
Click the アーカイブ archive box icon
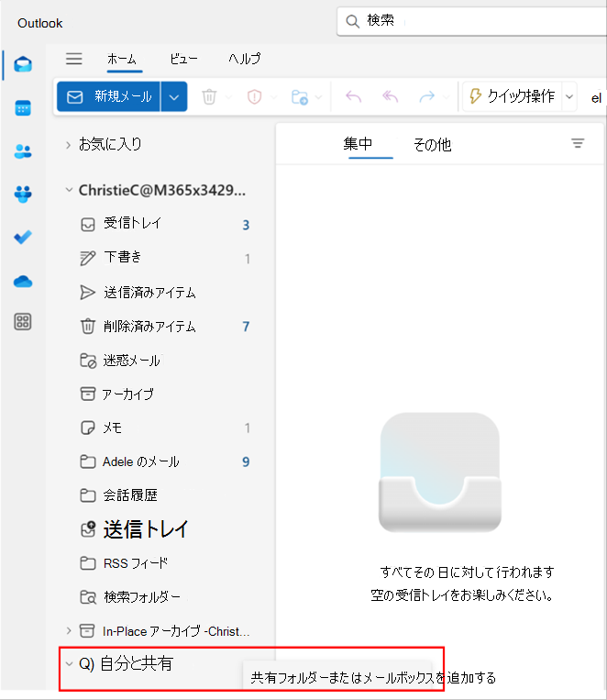point(88,394)
